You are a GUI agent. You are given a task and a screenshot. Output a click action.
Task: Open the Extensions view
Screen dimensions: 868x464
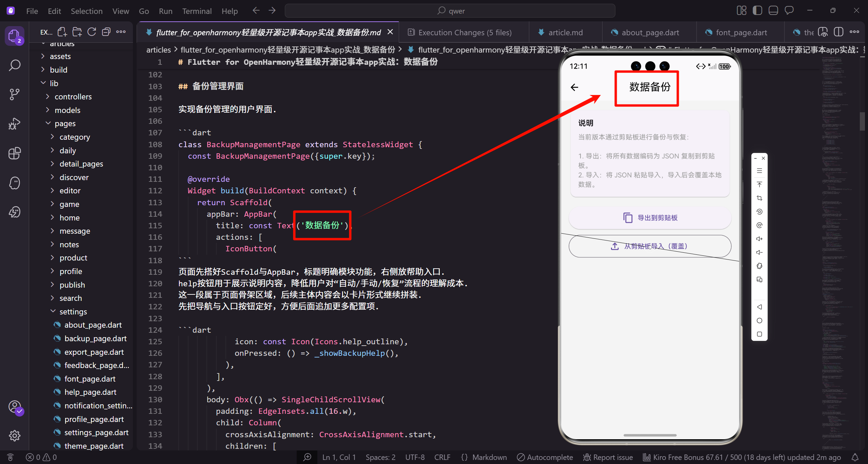tap(15, 153)
